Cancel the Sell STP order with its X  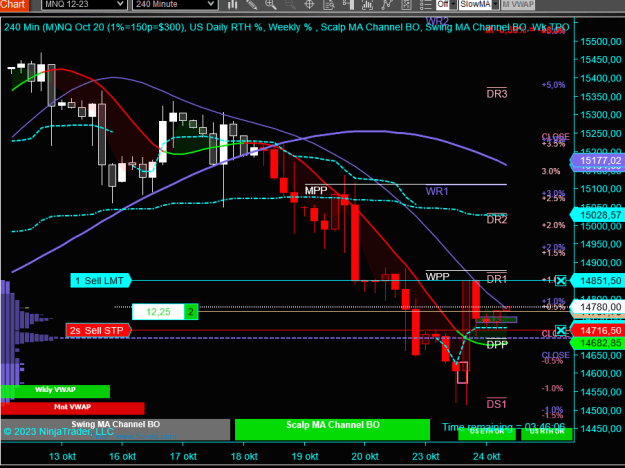[x=561, y=330]
